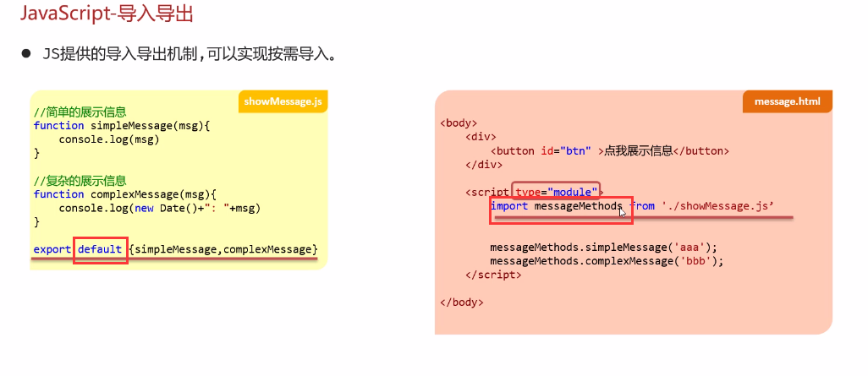Click the line with "new Date()"
The width and height of the screenshot is (868, 376).
pos(159,209)
